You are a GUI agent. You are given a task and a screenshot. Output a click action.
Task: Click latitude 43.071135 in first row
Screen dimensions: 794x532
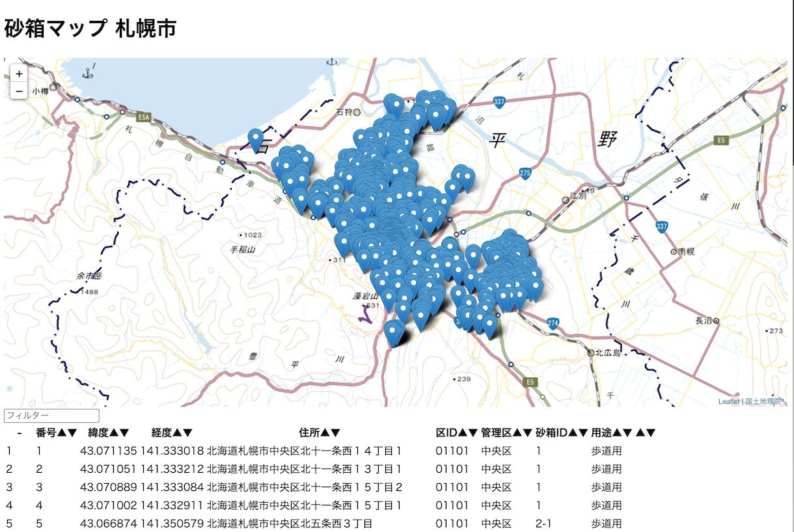pos(108,451)
